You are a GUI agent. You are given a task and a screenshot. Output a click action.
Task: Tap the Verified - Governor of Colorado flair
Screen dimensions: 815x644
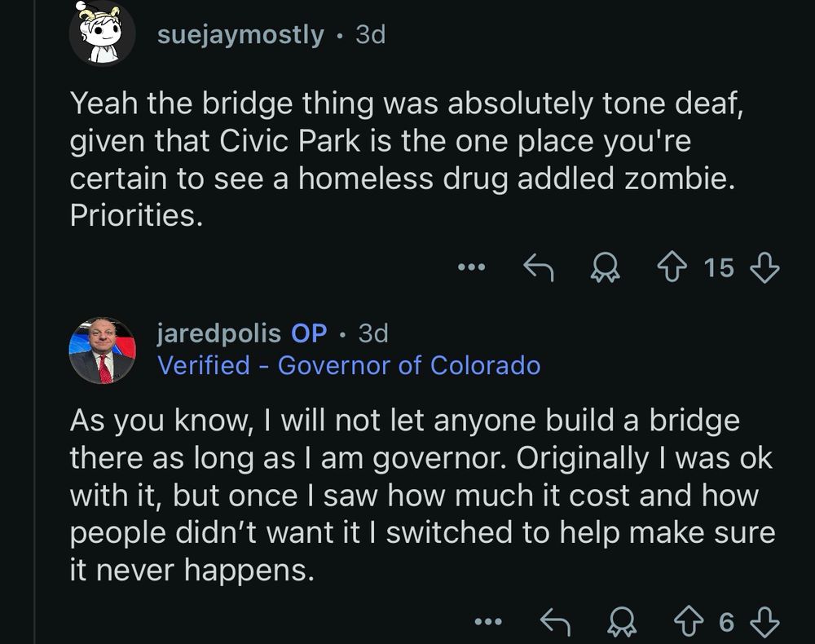click(348, 365)
